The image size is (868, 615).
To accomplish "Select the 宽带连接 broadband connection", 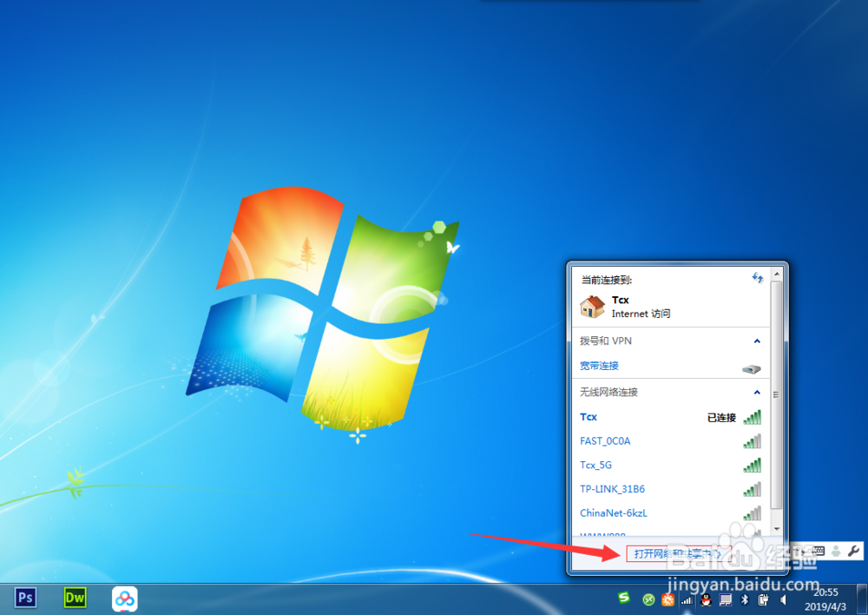I will click(x=670, y=366).
